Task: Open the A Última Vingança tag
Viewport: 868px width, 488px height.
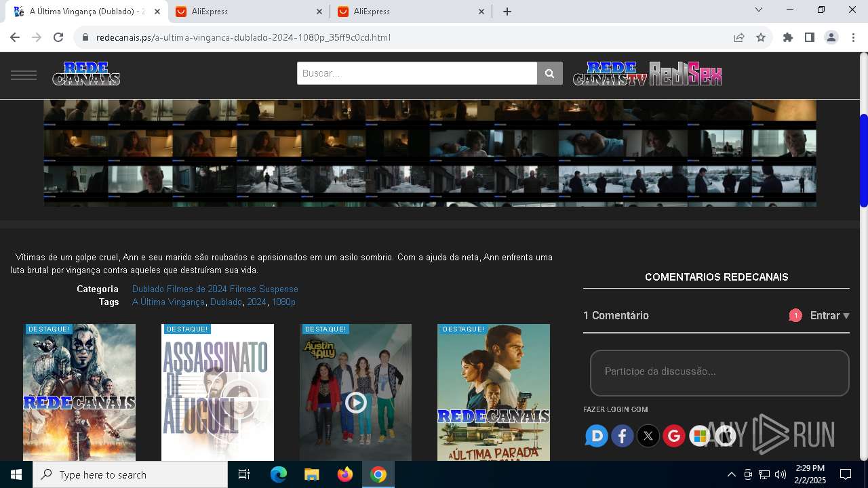Action: click(168, 302)
